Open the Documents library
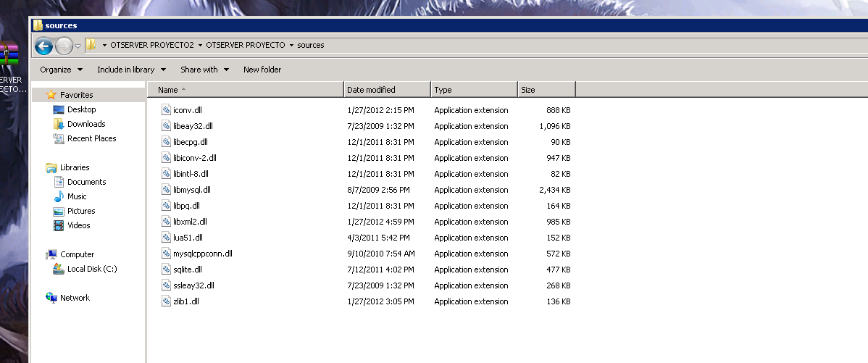Viewport: 868px width, 363px height. tap(86, 182)
